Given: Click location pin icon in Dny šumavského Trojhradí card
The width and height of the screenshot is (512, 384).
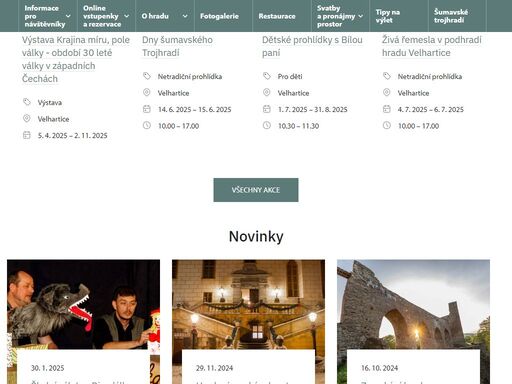Looking at the screenshot, I should (147, 92).
